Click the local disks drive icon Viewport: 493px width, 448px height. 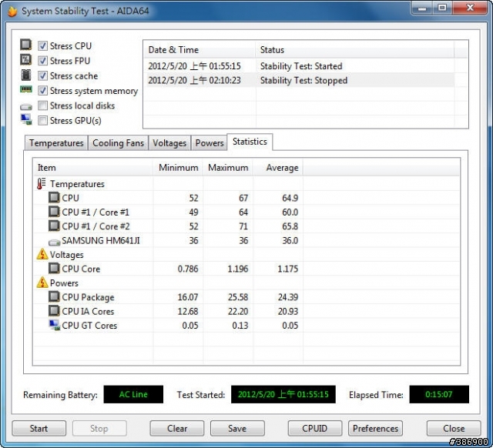[x=26, y=107]
